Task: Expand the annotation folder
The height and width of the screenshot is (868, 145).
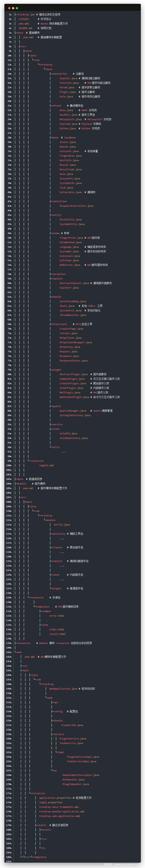Action: 59,74
